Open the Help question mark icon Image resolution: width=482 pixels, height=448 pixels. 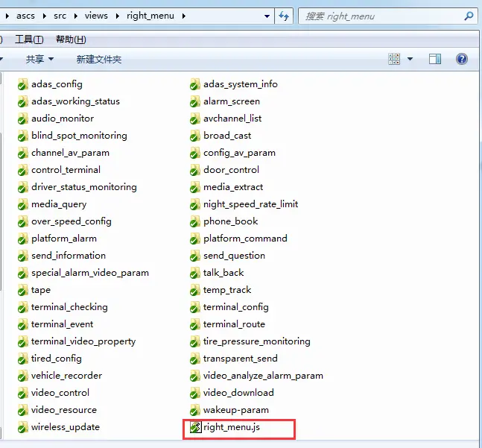pos(462,59)
